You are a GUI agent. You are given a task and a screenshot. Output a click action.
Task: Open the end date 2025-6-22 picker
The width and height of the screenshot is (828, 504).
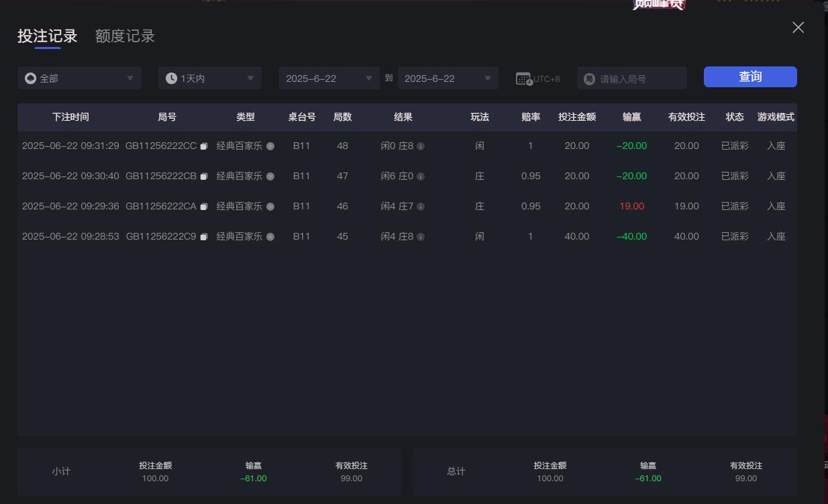448,78
